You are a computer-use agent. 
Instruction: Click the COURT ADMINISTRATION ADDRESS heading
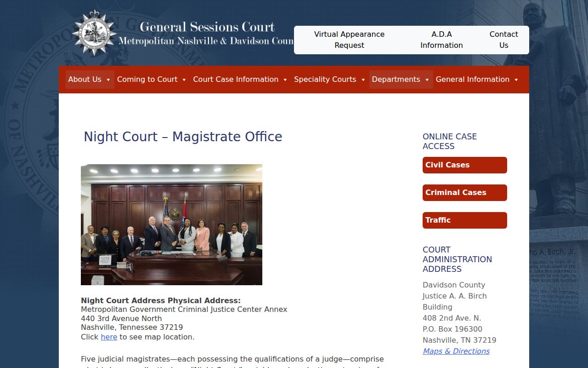click(457, 259)
